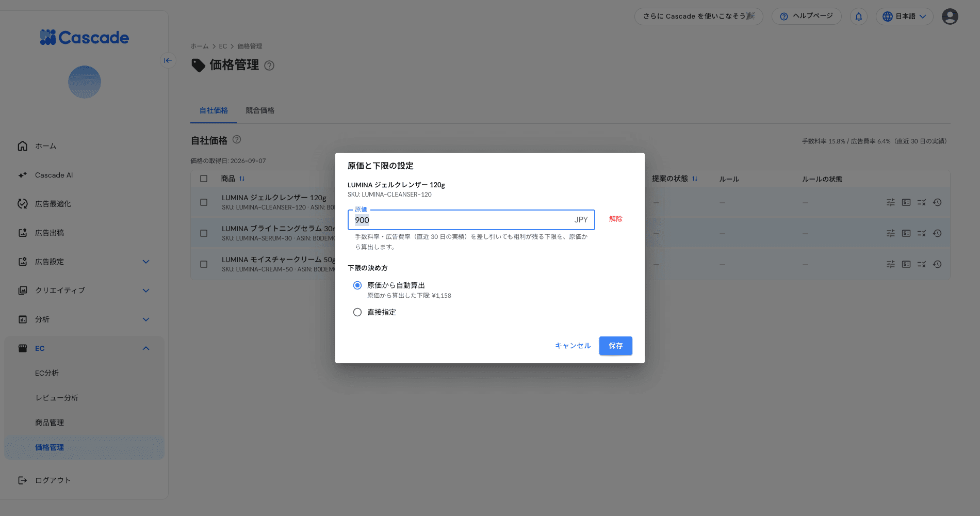Viewport: 980px width, 516px height.
Task: Click さらに Cascade を使いこなそう button
Action: pos(699,17)
